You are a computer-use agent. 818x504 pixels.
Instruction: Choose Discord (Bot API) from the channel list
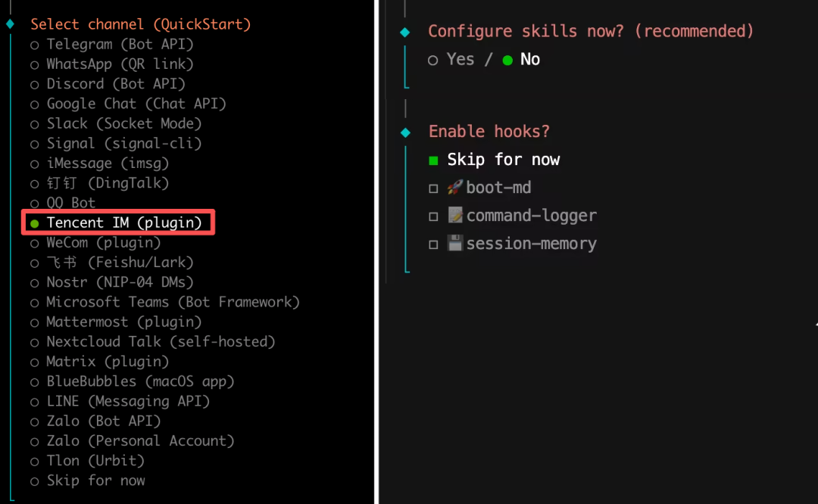click(108, 84)
